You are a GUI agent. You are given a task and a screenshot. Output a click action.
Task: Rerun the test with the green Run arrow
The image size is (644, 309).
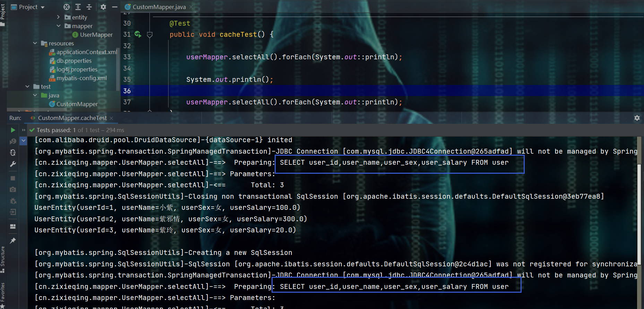coord(13,130)
